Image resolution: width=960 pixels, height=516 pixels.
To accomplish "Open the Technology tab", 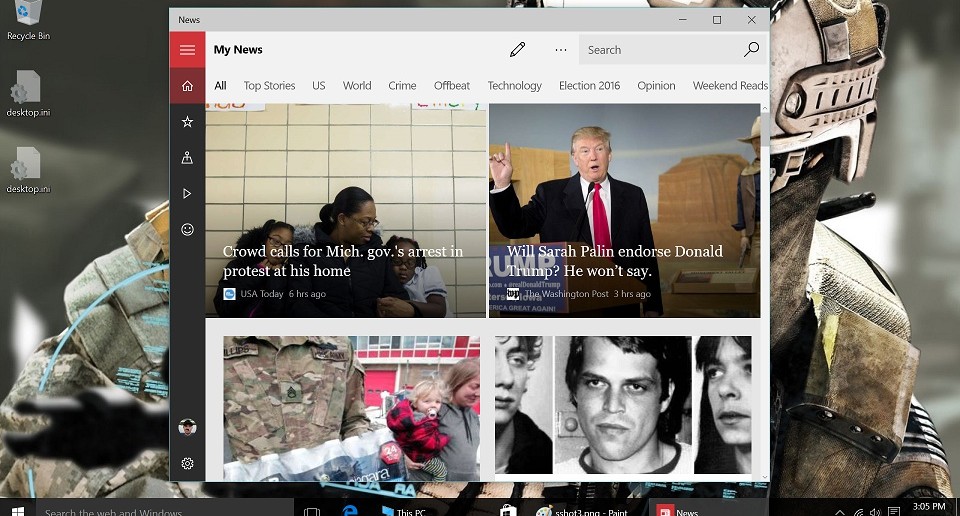I will point(514,86).
